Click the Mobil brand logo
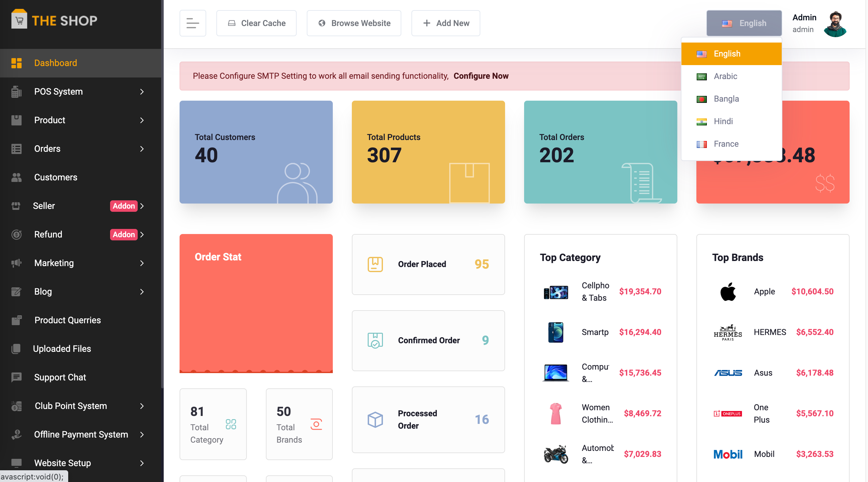868x482 pixels. [728, 454]
